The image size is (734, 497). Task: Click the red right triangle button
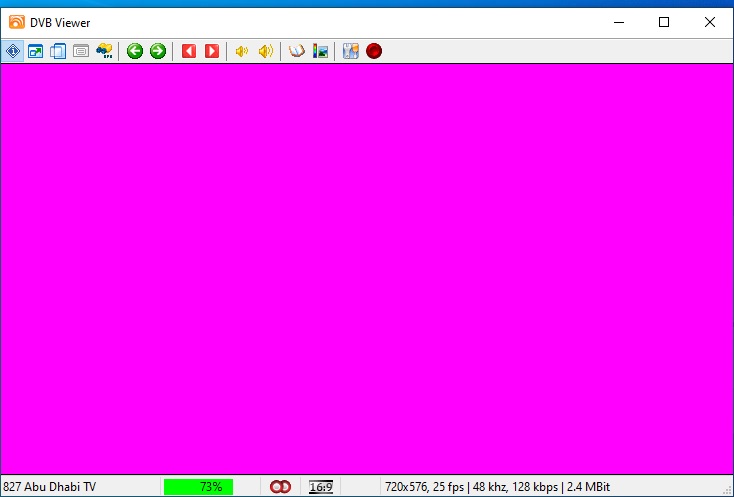212,51
